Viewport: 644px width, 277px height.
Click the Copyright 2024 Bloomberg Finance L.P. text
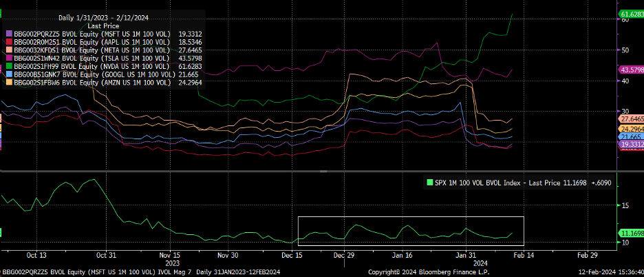pyautogui.click(x=429, y=272)
